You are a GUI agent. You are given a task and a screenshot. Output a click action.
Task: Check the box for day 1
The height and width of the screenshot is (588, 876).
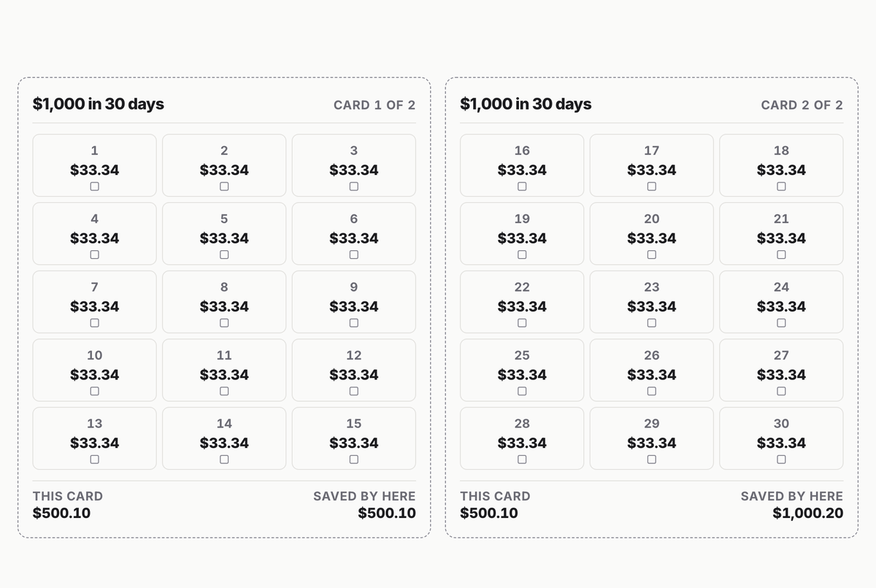click(94, 186)
